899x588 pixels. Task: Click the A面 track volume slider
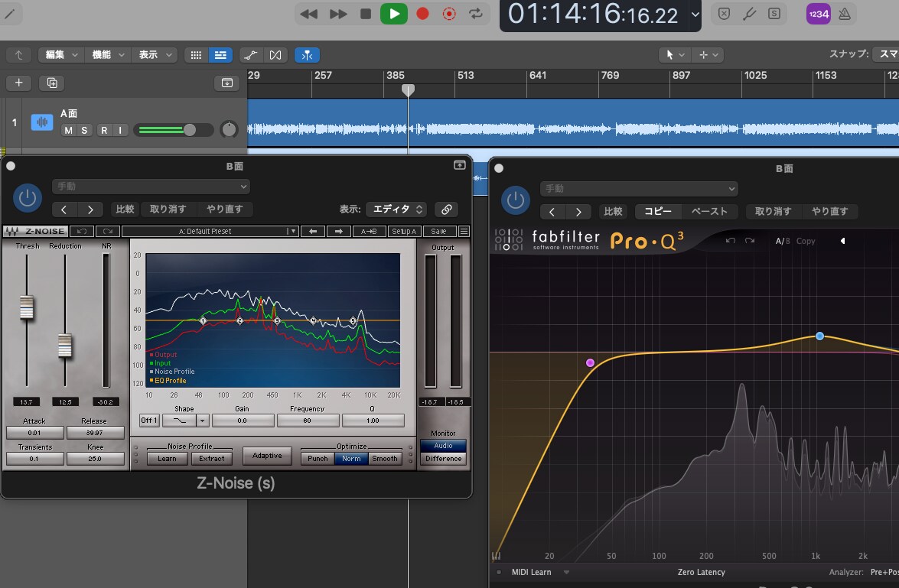pos(173,130)
